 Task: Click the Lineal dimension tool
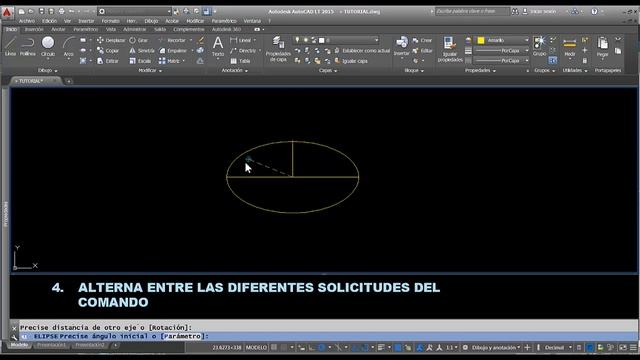click(x=241, y=40)
